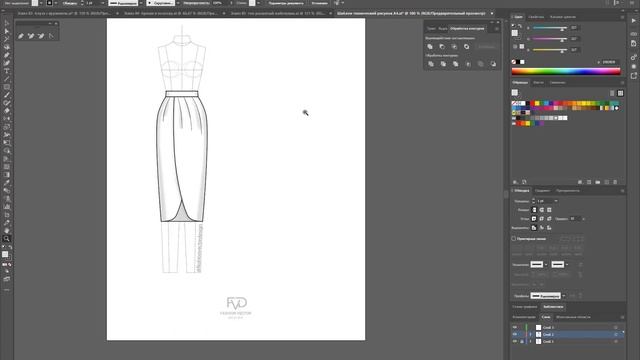Image resolution: width=640 pixels, height=360 pixels.
Task: Apply Exclude shape mode in Pathfinder
Action: 467,47
